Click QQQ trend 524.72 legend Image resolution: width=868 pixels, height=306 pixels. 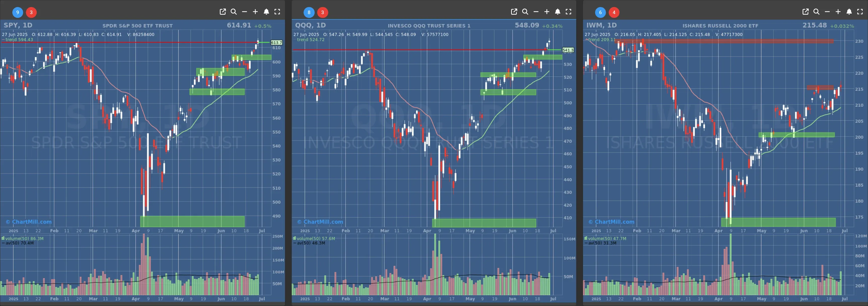click(x=309, y=40)
